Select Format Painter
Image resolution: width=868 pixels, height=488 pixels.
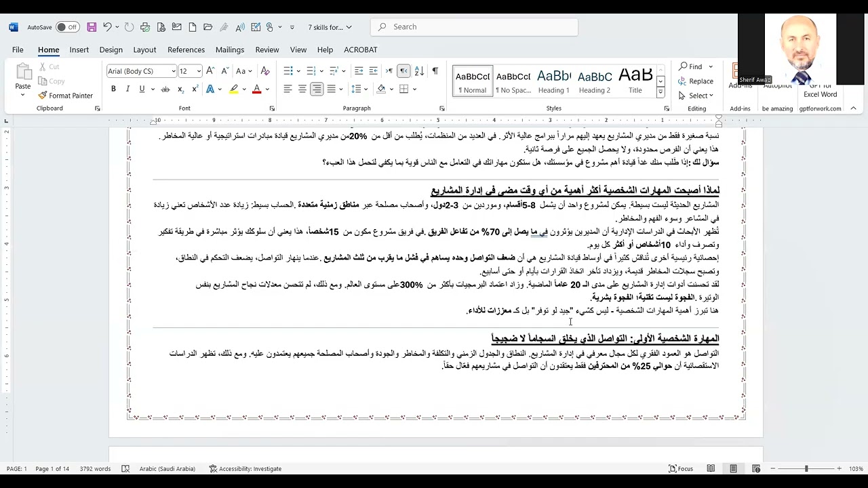tap(65, 96)
